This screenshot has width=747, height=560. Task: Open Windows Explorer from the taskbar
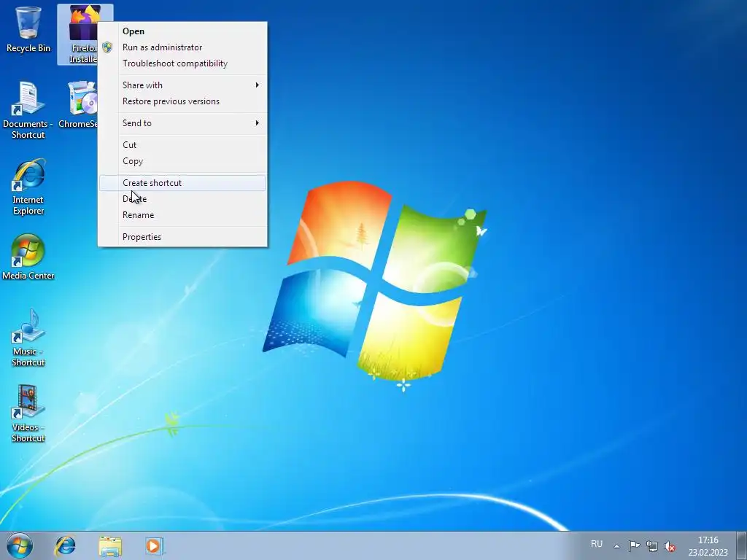(x=110, y=545)
